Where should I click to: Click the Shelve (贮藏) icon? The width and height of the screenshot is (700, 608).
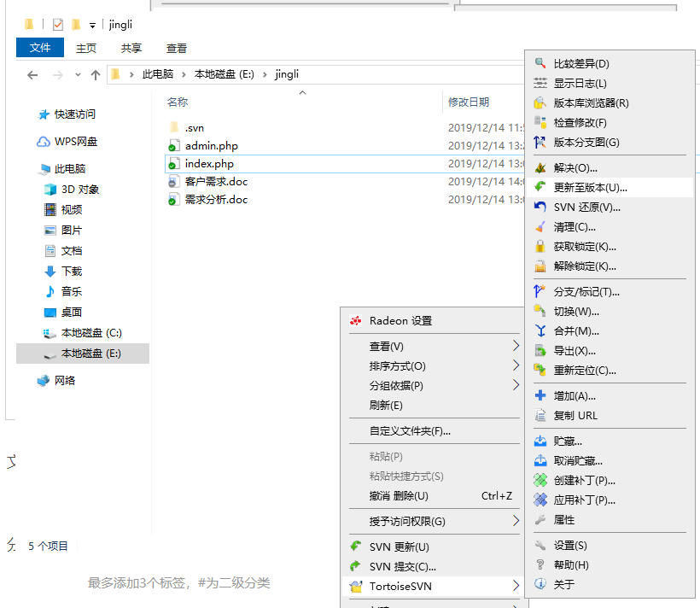(x=540, y=441)
